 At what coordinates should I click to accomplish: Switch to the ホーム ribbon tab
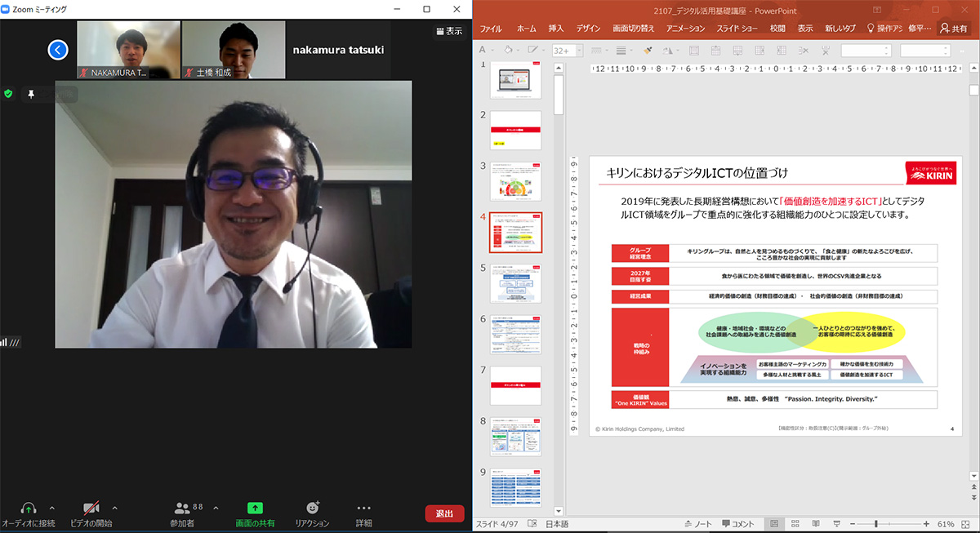click(x=527, y=28)
